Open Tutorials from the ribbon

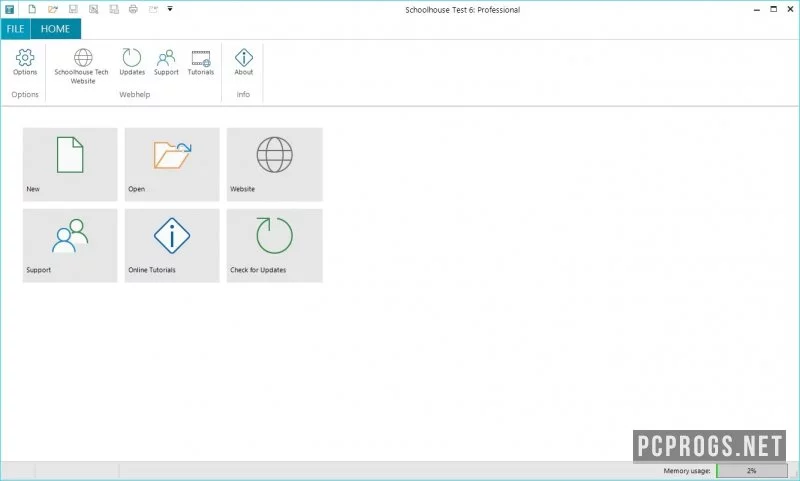click(x=201, y=62)
